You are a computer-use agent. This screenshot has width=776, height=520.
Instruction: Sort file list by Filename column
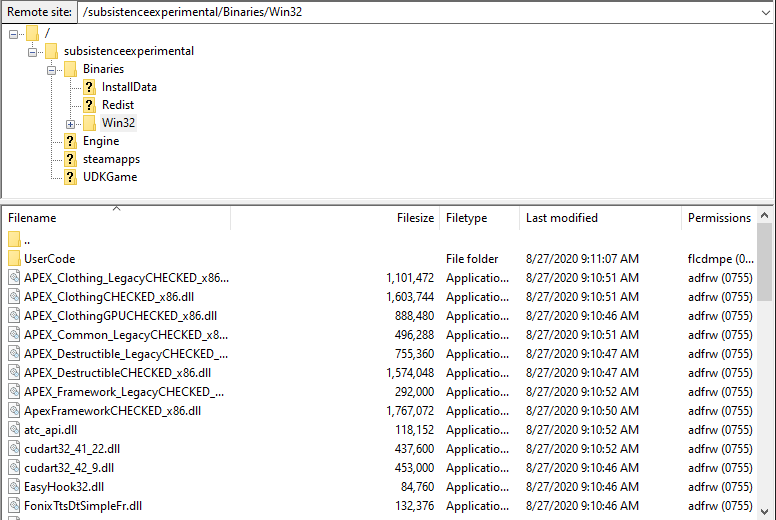click(116, 218)
